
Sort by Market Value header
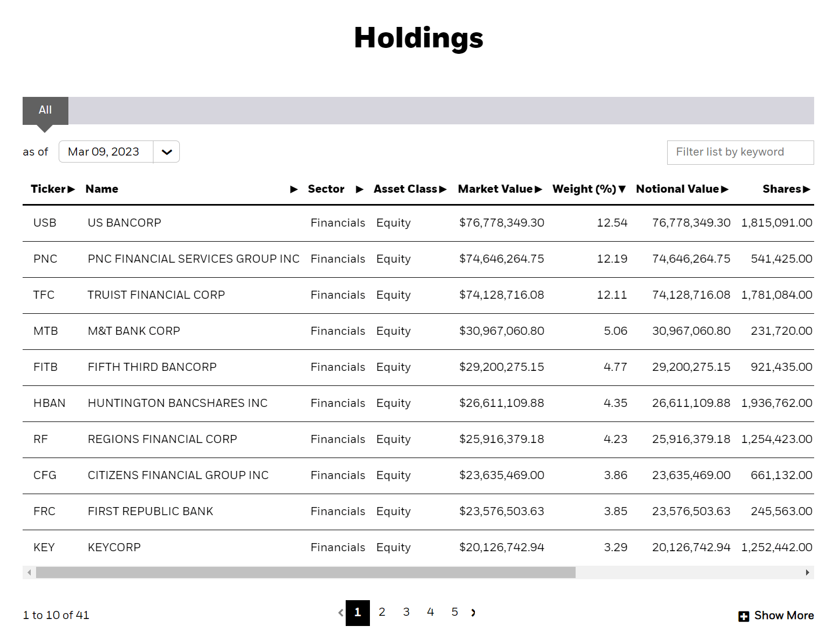tap(500, 189)
